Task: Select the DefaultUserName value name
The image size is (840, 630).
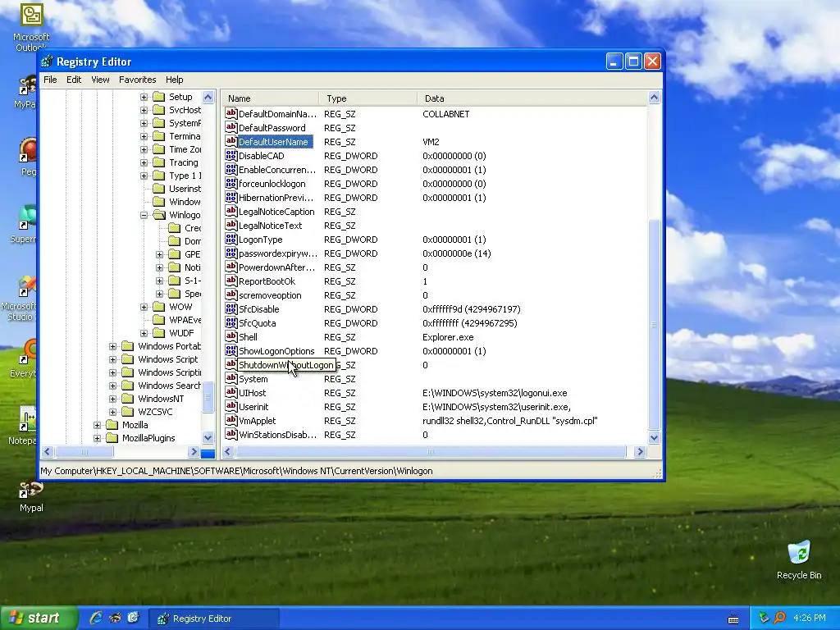Action: [273, 142]
